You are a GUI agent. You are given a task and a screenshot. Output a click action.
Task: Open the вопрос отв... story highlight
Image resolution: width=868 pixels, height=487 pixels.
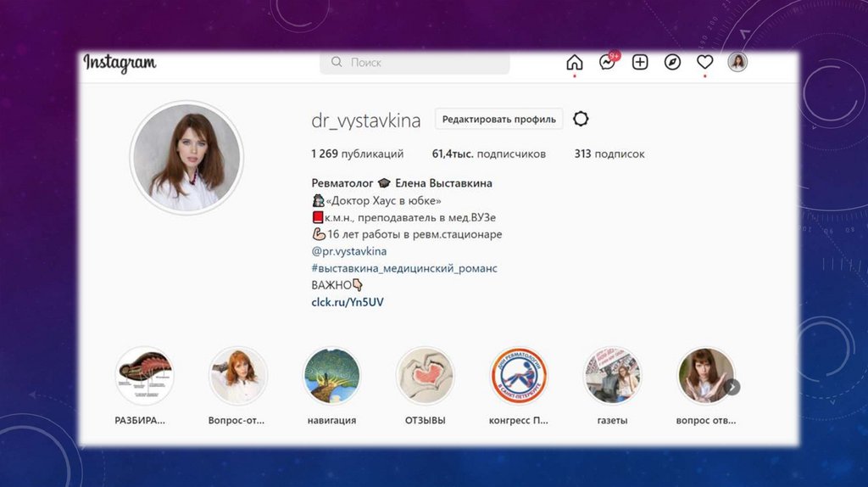coord(706,375)
